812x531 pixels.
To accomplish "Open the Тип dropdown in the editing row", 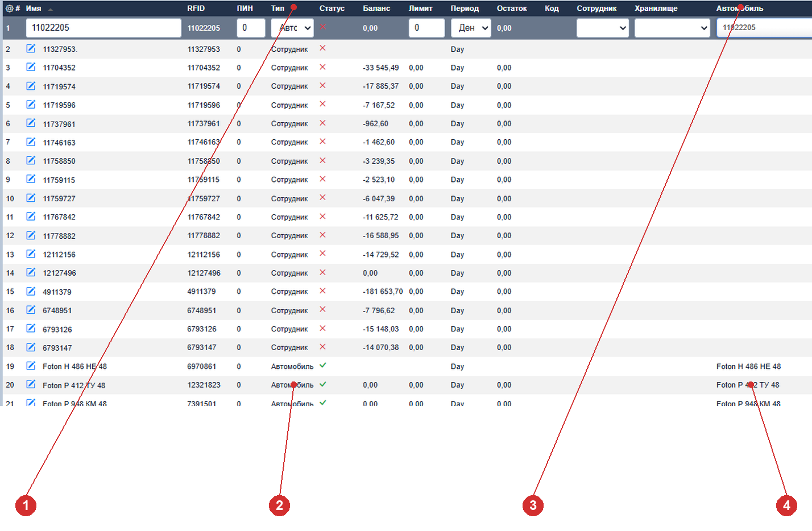I will point(292,28).
